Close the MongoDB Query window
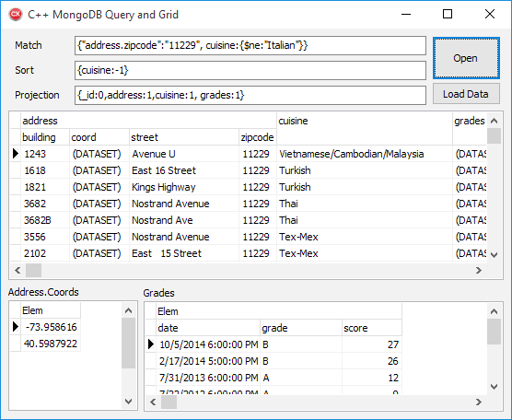Screen dimensions: 512x420 490,15
